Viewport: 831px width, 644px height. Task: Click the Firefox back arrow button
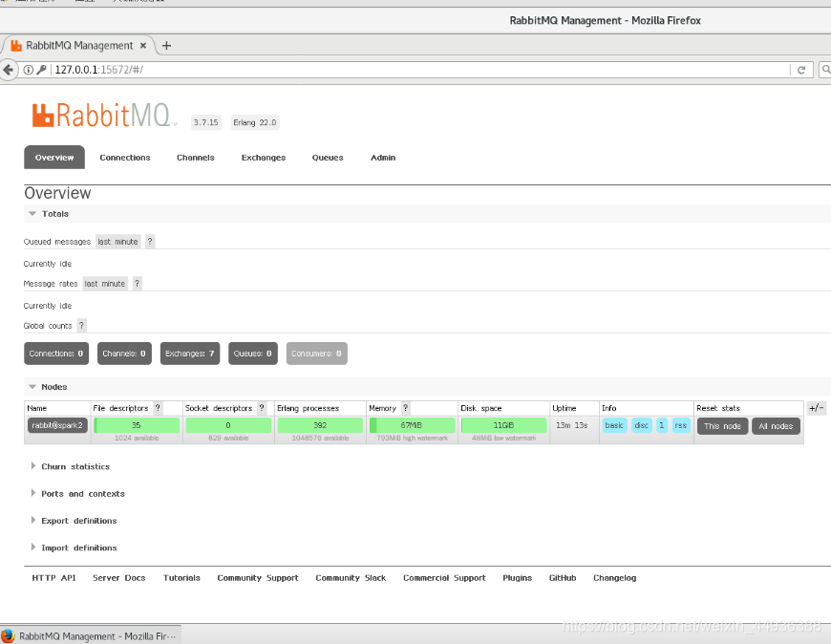tap(8, 70)
